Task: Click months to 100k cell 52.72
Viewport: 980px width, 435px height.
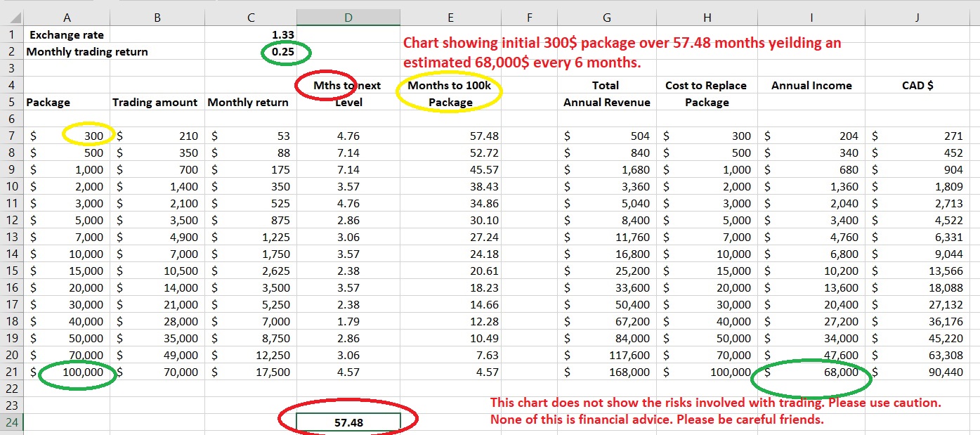Action: pyautogui.click(x=450, y=152)
